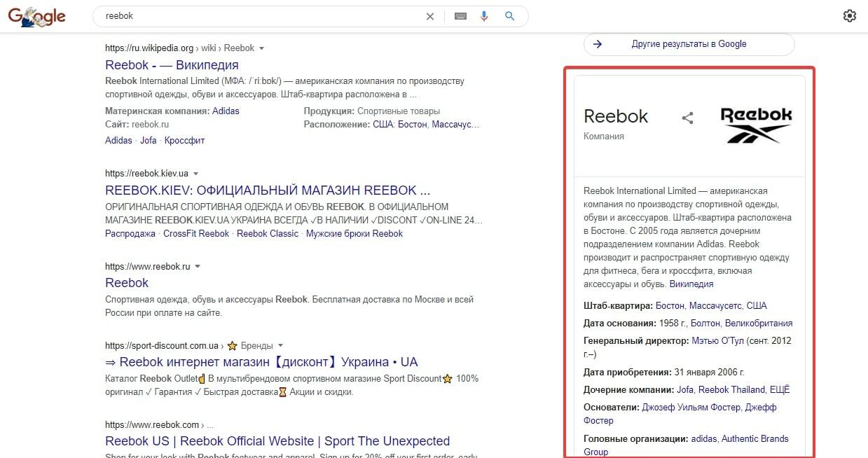Viewport: 868px width, 458px height.
Task: Click Бостон headquarters link in panel
Action: pyautogui.click(x=670, y=305)
